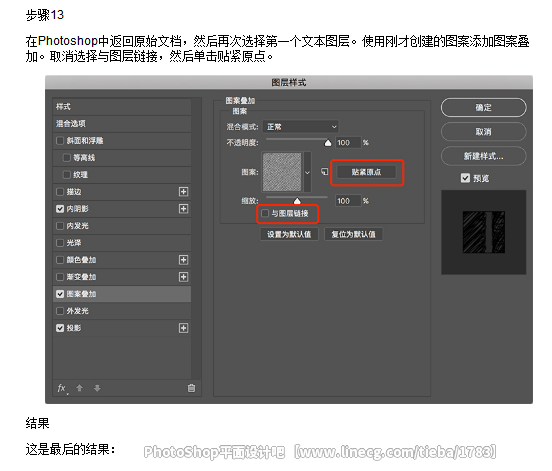The image size is (552, 471).
Task: Enable the 光泽 checkbox
Action: [x=60, y=243]
